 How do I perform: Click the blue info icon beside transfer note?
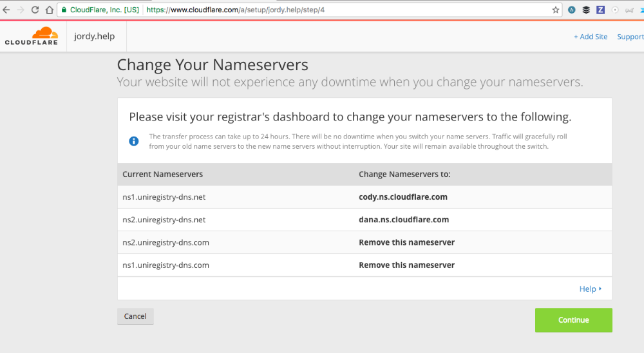click(x=134, y=141)
